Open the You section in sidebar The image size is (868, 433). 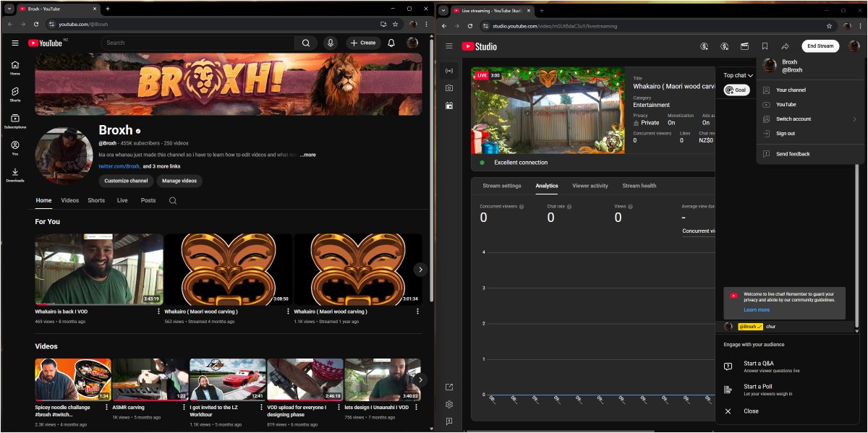pyautogui.click(x=15, y=148)
